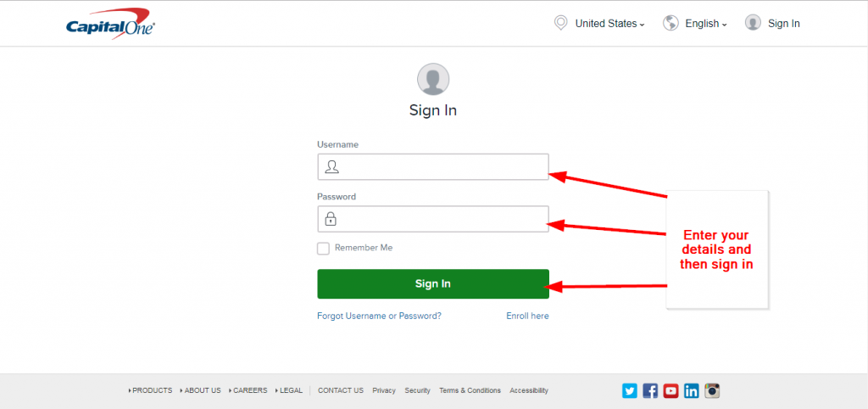Open the LinkedIn social icon
This screenshot has width=868, height=409.
pos(692,390)
